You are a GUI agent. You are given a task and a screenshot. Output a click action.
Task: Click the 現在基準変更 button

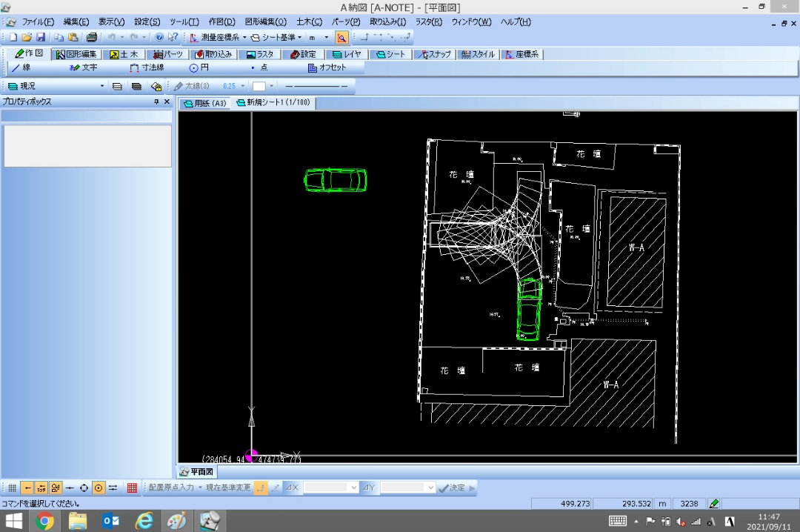pyautogui.click(x=228, y=488)
